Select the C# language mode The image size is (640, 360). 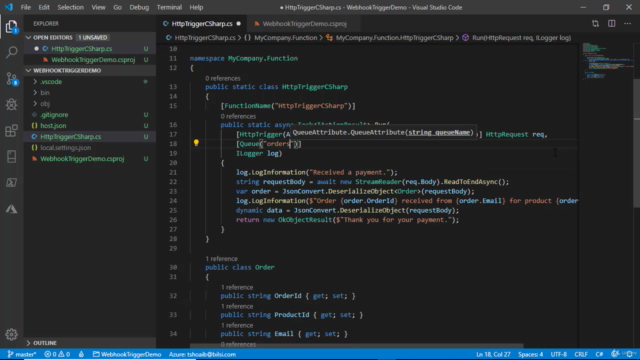click(x=599, y=354)
